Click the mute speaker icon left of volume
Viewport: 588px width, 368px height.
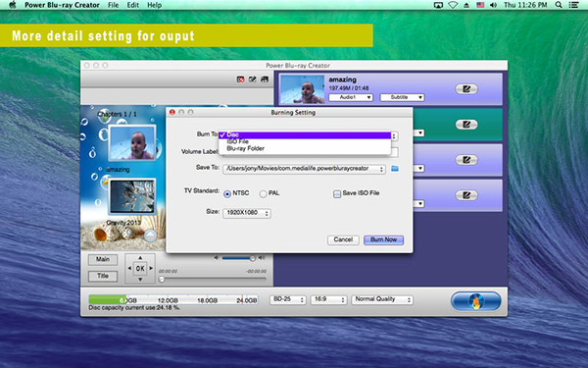217,257
